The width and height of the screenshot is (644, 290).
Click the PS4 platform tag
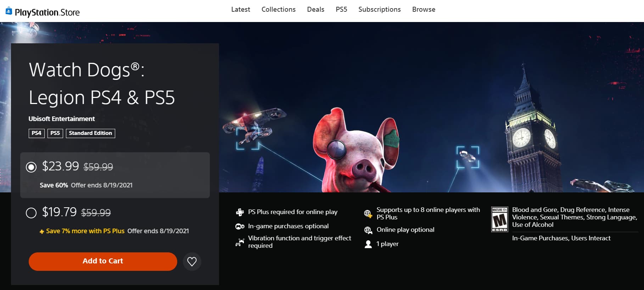(37, 133)
